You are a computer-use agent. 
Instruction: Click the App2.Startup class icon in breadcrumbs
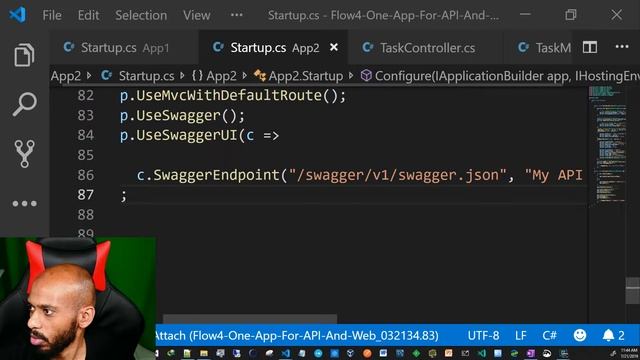pos(259,76)
